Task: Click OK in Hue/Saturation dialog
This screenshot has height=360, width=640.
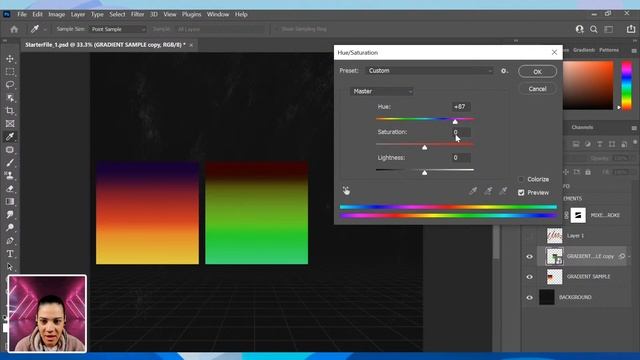Action: click(537, 72)
